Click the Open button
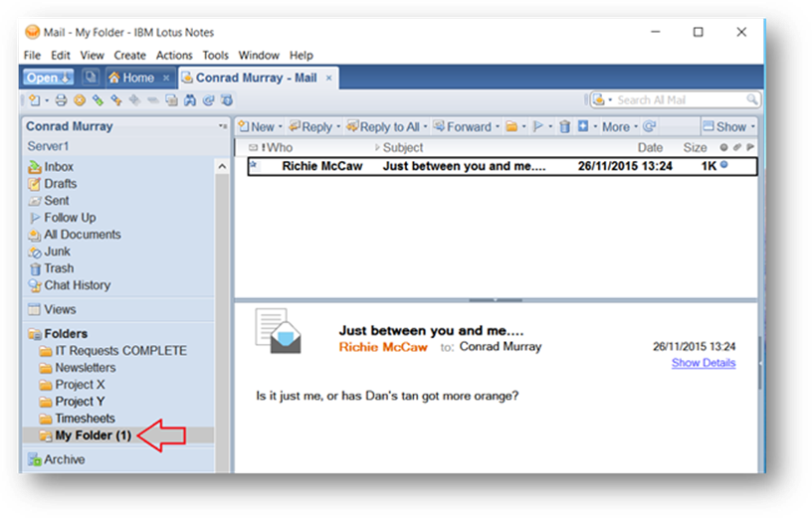812x518 pixels. [48, 78]
